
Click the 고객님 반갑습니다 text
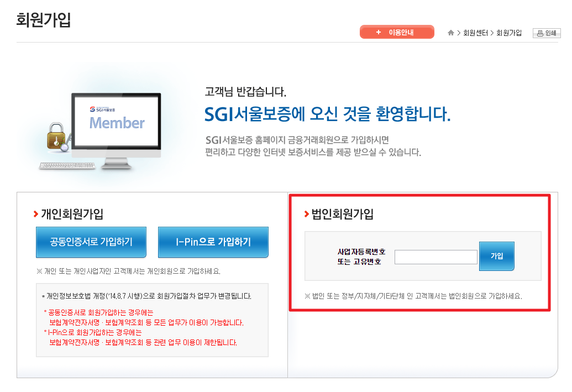pos(245,91)
